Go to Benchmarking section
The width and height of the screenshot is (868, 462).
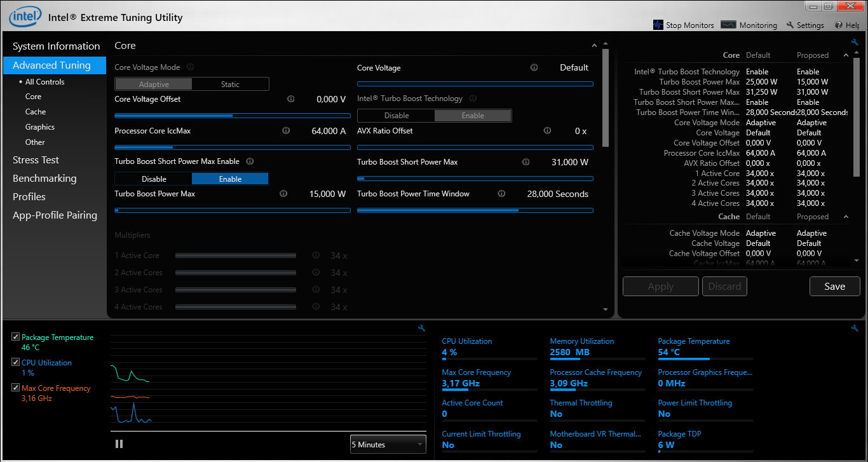[x=44, y=179]
